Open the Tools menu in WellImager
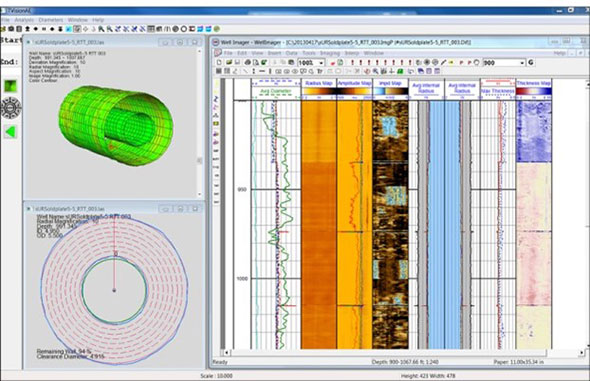 pos(309,53)
